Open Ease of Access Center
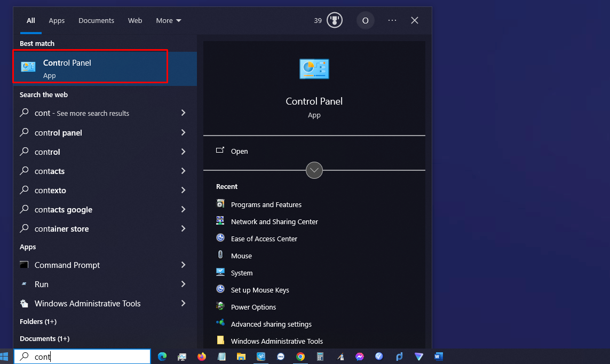The width and height of the screenshot is (610, 364). [264, 239]
